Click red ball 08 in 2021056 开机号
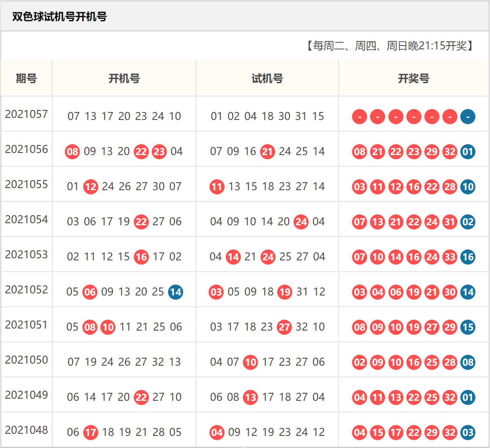Viewport: 490px width, 448px height. [73, 152]
